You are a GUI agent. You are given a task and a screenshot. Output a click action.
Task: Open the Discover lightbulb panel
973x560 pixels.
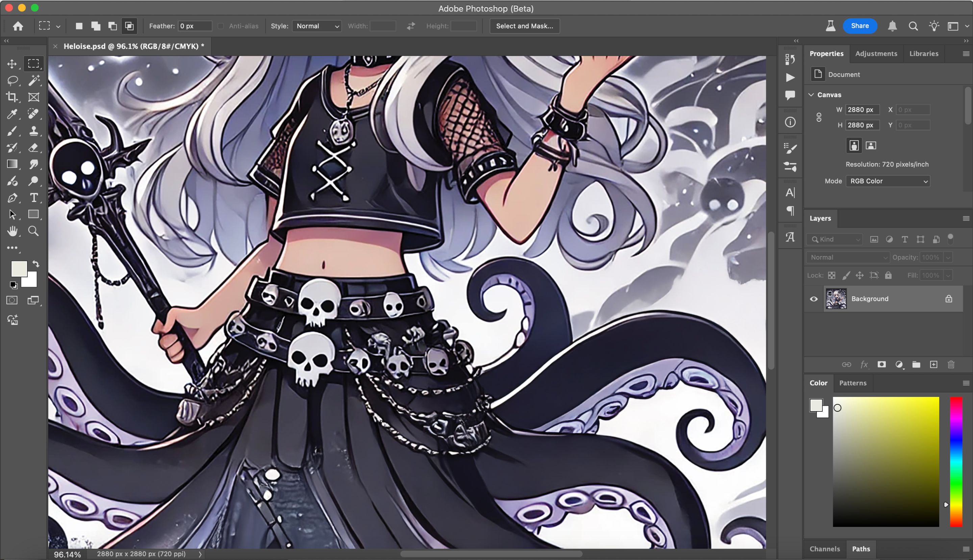(x=934, y=26)
